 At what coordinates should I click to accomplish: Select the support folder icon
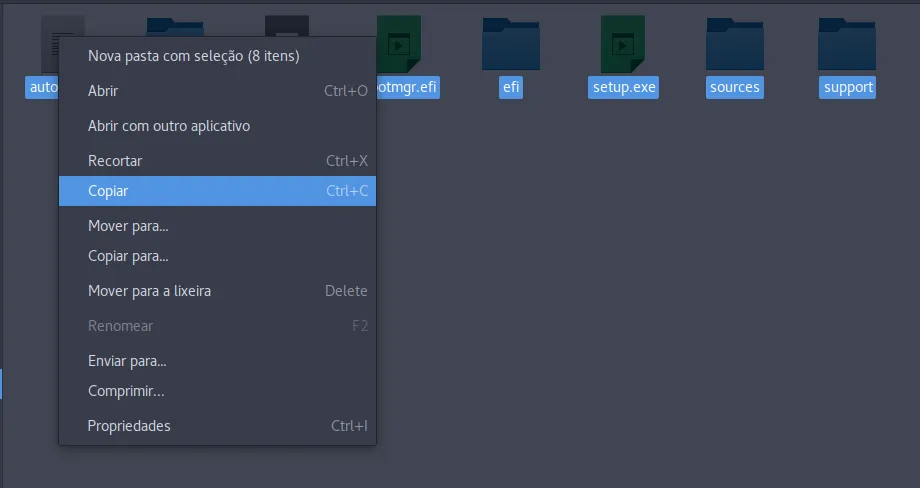[x=847, y=44]
